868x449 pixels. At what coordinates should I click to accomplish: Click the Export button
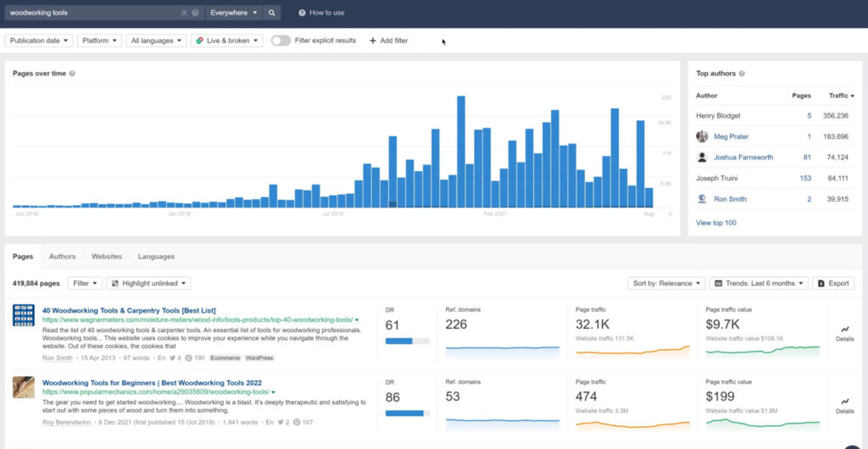click(832, 283)
